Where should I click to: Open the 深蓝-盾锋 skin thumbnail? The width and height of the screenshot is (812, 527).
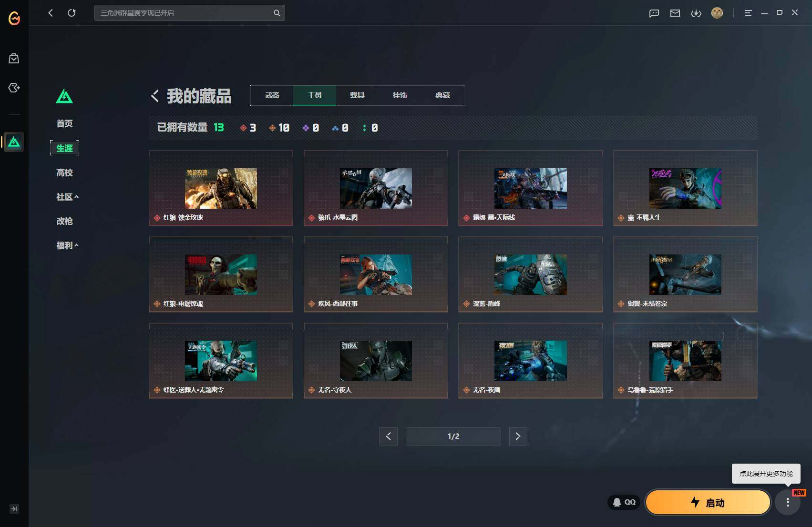point(531,274)
